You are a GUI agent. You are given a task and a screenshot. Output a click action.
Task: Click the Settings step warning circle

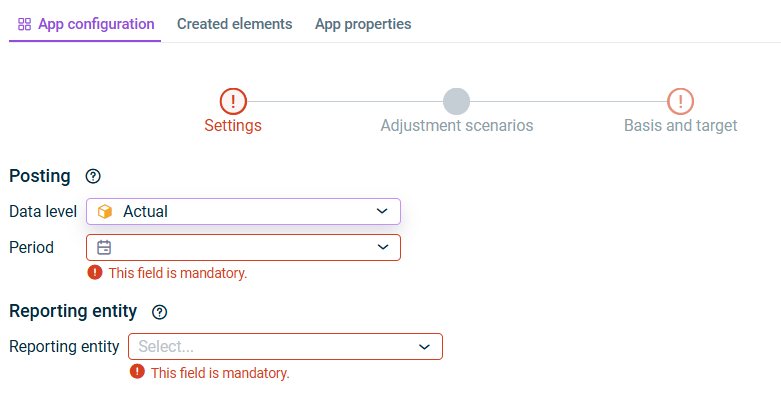233,101
